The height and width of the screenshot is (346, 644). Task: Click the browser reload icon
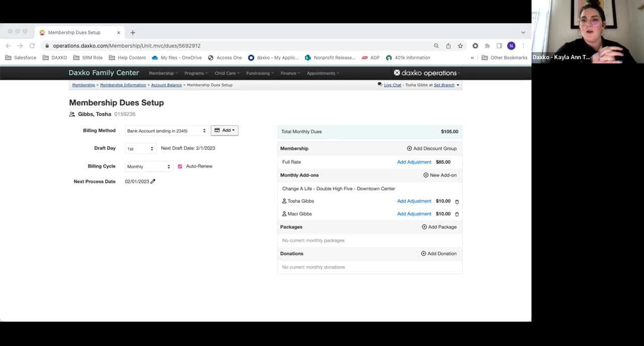click(x=32, y=46)
